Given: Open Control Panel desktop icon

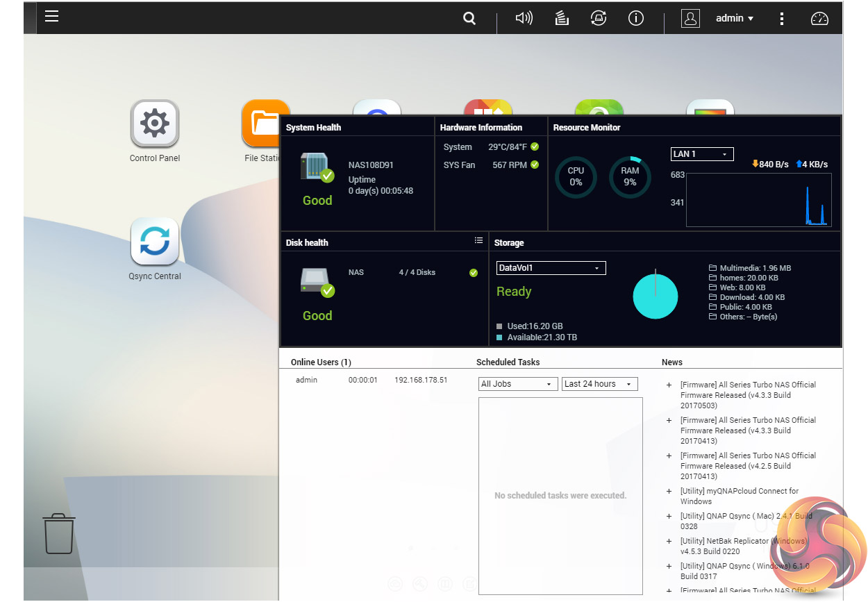Looking at the screenshot, I should (154, 124).
